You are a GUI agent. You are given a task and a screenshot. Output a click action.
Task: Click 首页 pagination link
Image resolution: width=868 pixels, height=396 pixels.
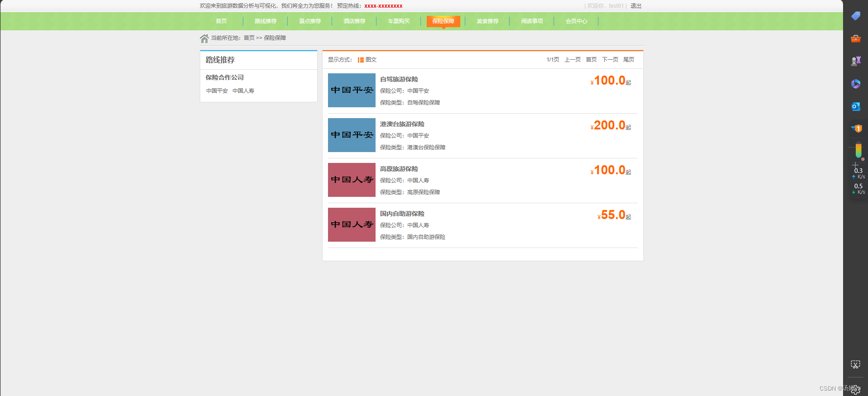591,60
